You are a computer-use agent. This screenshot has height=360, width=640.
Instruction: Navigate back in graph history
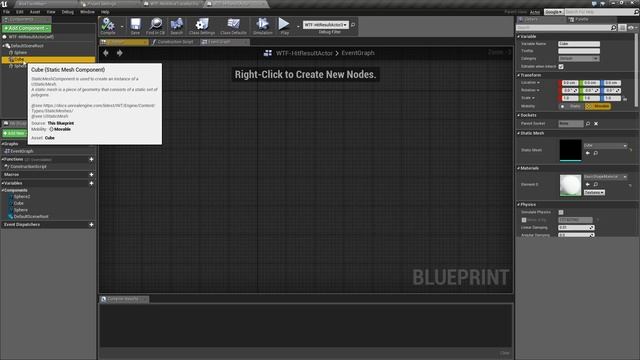(x=106, y=53)
